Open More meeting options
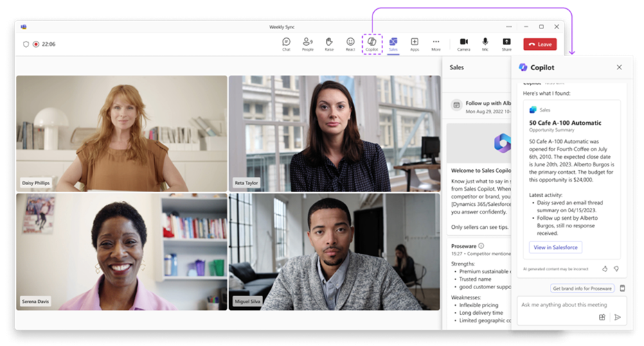 point(436,44)
